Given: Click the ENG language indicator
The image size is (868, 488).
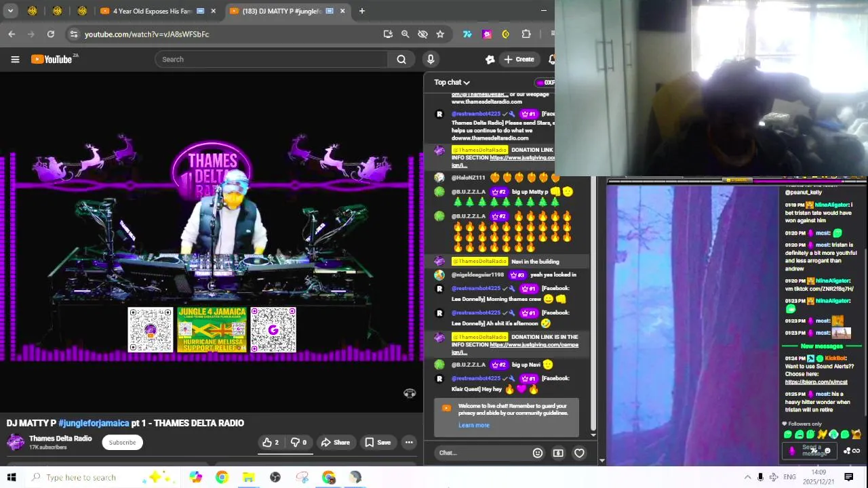Looking at the screenshot, I should [x=789, y=477].
